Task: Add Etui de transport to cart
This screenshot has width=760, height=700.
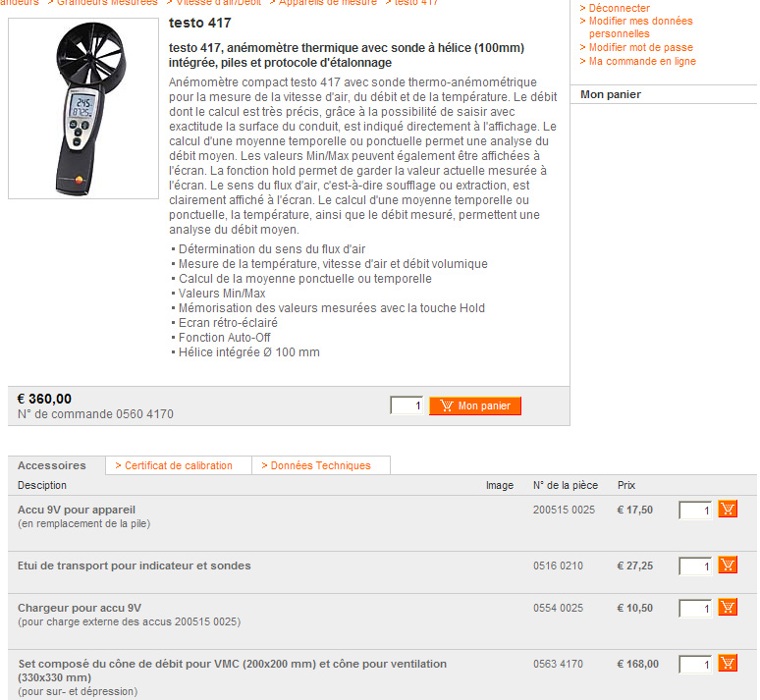Action: [x=728, y=565]
